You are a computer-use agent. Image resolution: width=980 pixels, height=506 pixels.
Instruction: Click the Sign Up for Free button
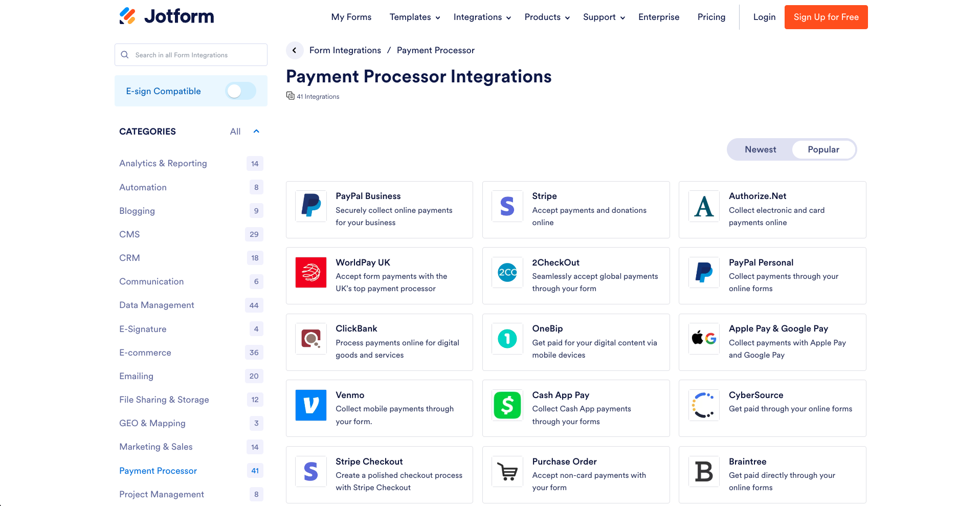(x=826, y=17)
